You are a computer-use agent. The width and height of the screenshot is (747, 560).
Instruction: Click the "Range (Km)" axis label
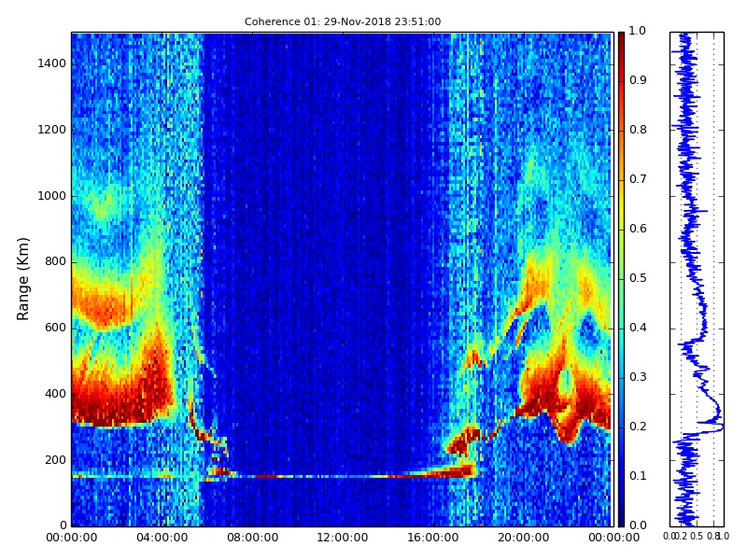click(22, 279)
